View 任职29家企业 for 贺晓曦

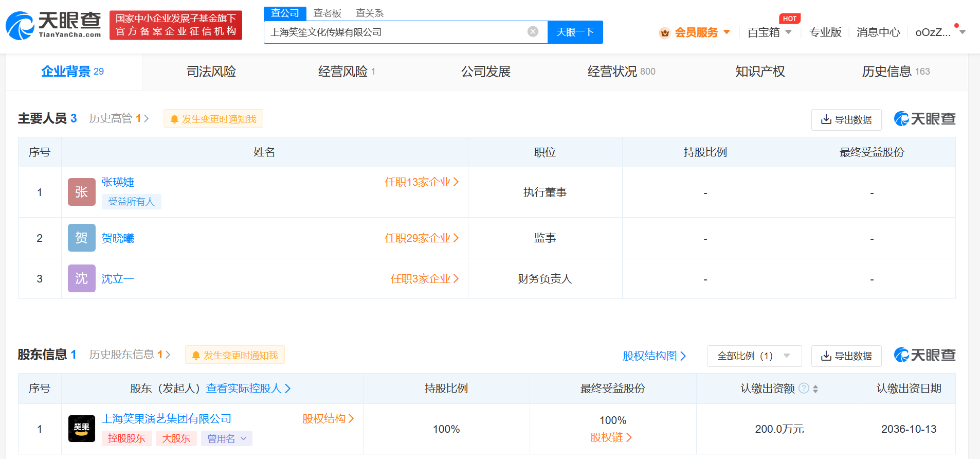422,238
